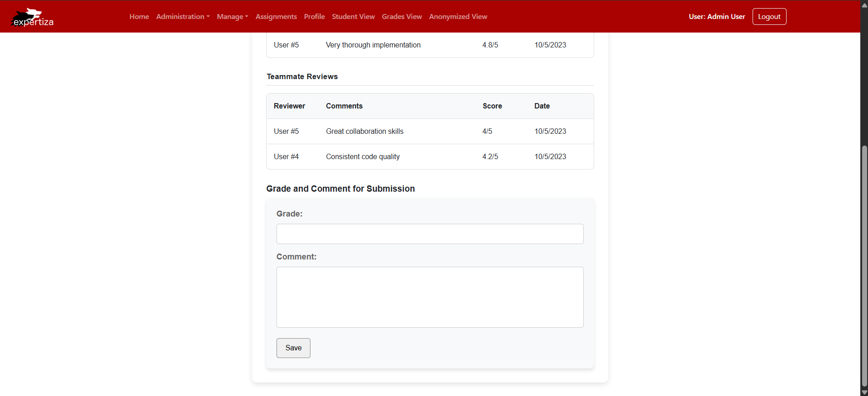Open the Profile page
Screen dimensions: 868x396
click(x=314, y=17)
